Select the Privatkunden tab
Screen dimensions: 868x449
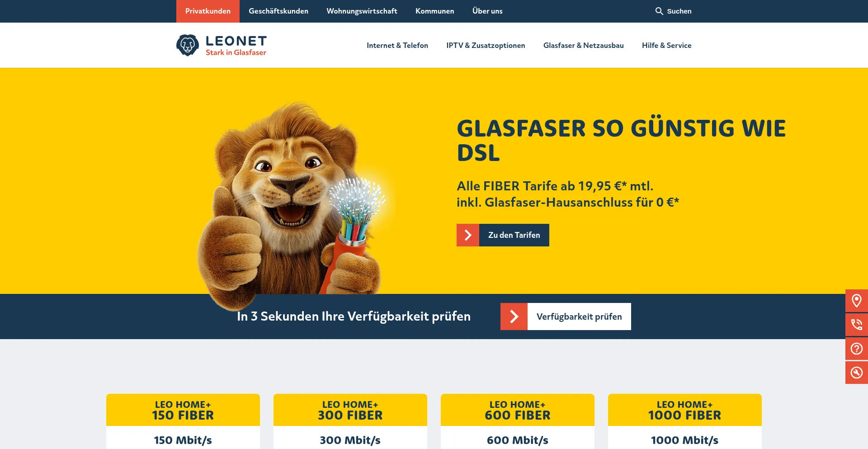(208, 11)
